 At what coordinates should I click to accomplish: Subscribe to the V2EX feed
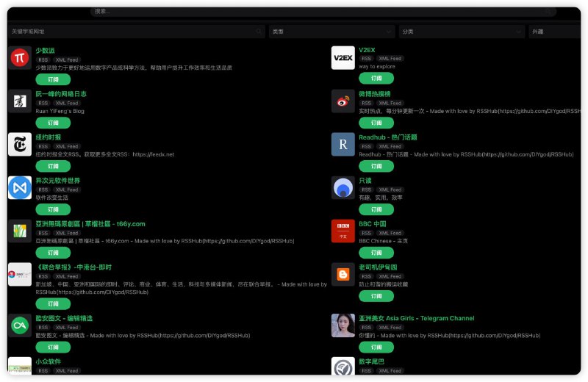coord(376,79)
